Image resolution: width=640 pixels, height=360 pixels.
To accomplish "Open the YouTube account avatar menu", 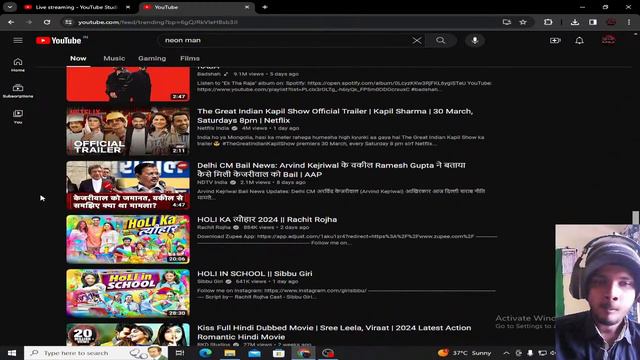I will tap(608, 40).
